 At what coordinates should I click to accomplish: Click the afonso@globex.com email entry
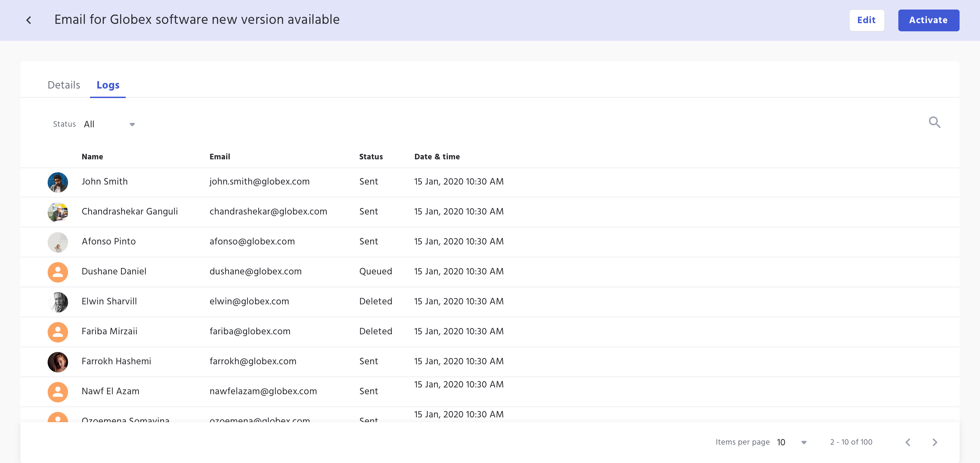[252, 241]
